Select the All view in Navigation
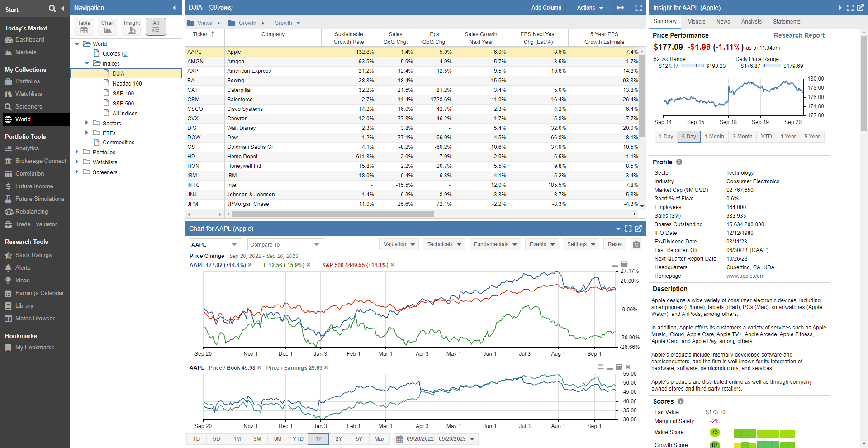The width and height of the screenshot is (868, 448). (156, 27)
